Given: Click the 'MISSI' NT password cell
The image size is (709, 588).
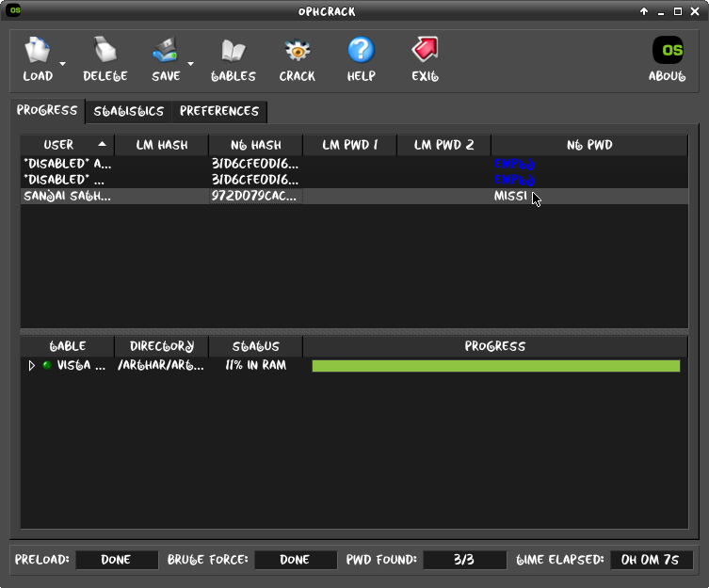Looking at the screenshot, I should tap(589, 196).
